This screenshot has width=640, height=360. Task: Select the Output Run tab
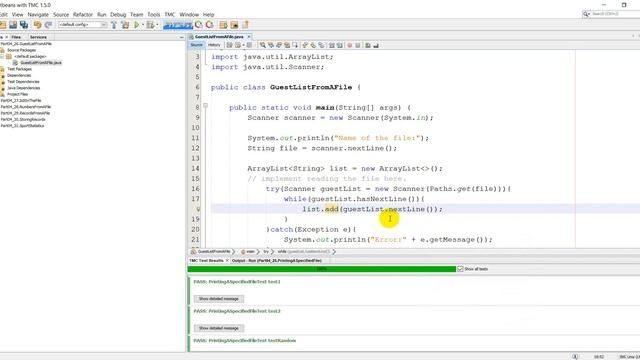tap(277, 260)
